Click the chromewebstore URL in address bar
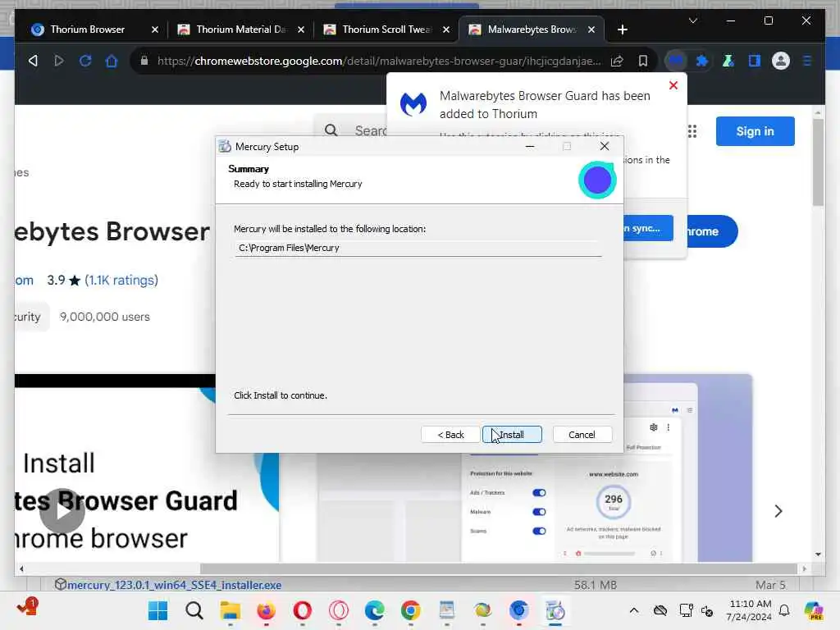 click(379, 61)
